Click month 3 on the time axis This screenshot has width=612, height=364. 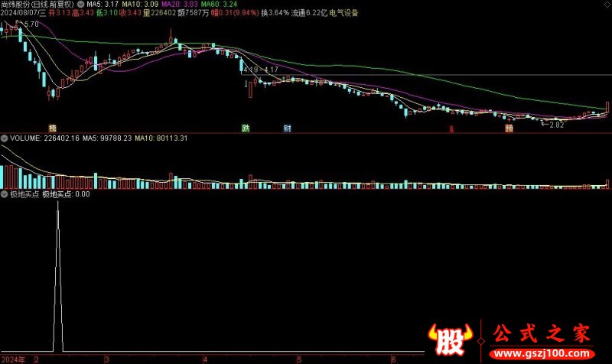click(x=107, y=359)
